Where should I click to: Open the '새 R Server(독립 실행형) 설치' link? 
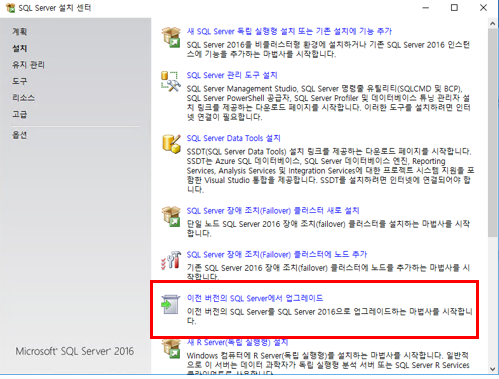[237, 342]
